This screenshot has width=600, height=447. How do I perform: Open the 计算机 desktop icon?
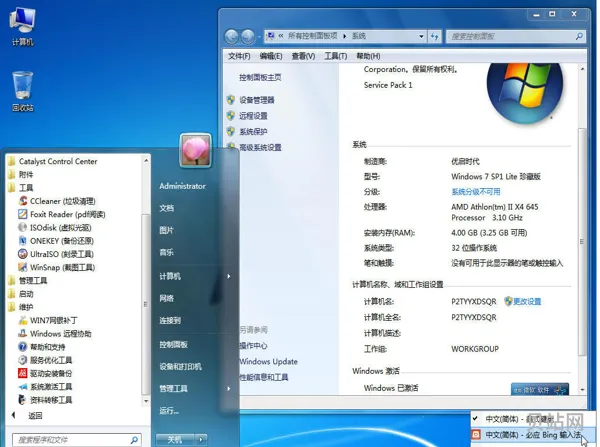(22, 27)
